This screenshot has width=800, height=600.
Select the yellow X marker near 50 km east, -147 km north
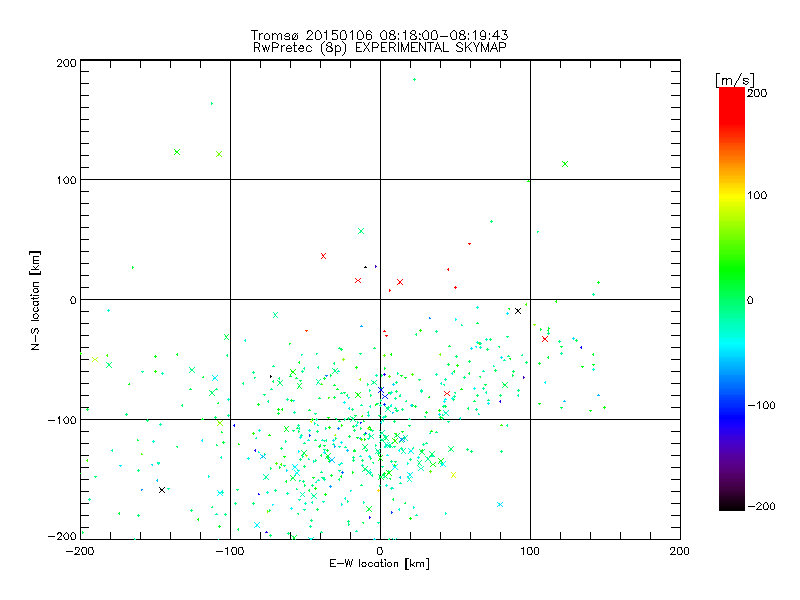453,475
